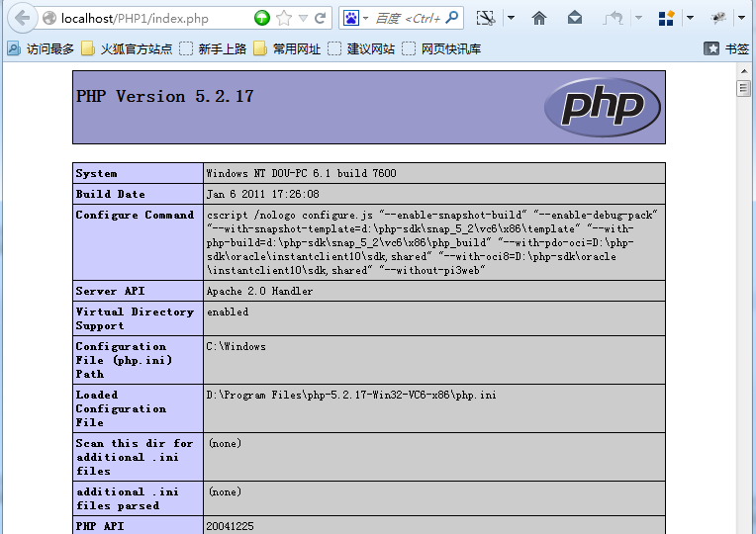Open the far-right toolbar overflow dropdown

(x=741, y=19)
